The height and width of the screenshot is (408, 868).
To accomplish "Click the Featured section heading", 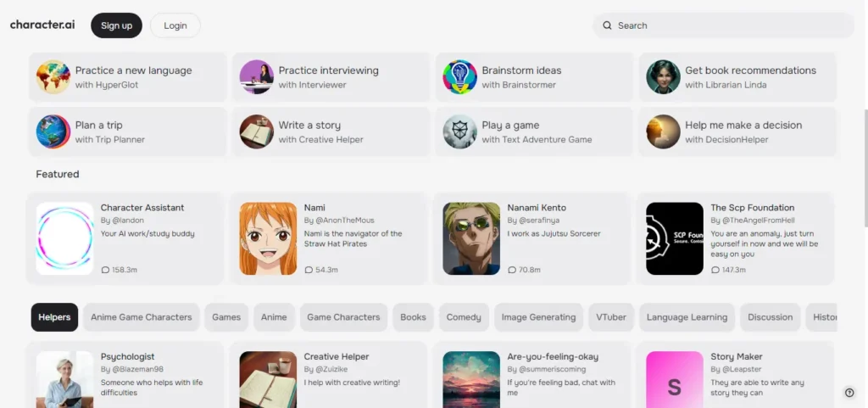I will [x=58, y=174].
